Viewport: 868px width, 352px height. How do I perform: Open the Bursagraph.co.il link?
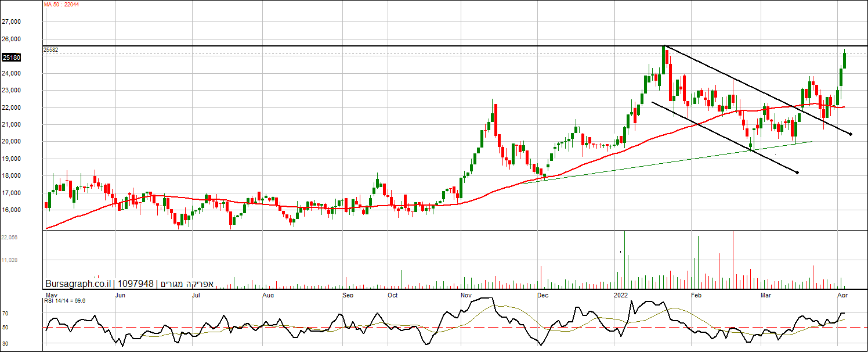(78, 284)
